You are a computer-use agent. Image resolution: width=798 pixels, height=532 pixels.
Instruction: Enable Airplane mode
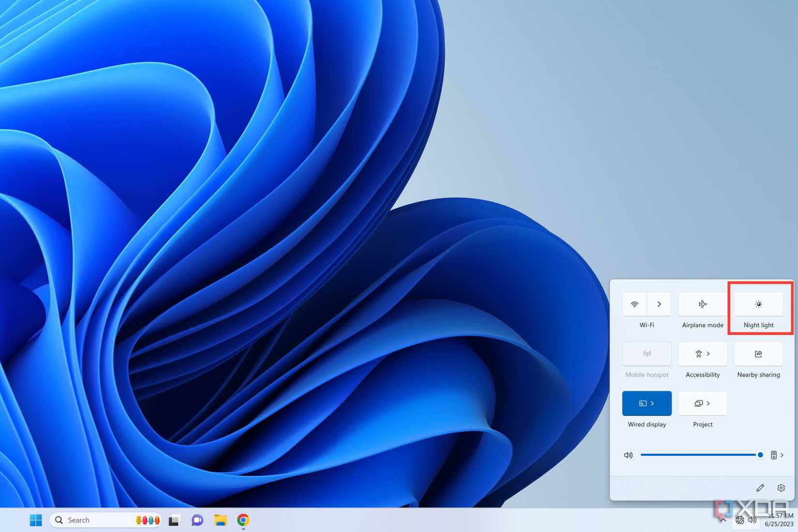click(703, 304)
